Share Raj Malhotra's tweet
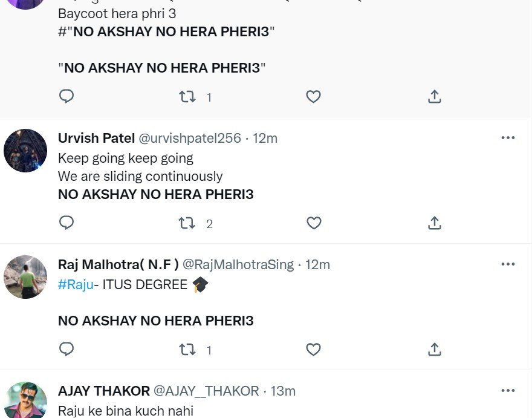The height and width of the screenshot is (418, 532). coord(434,350)
